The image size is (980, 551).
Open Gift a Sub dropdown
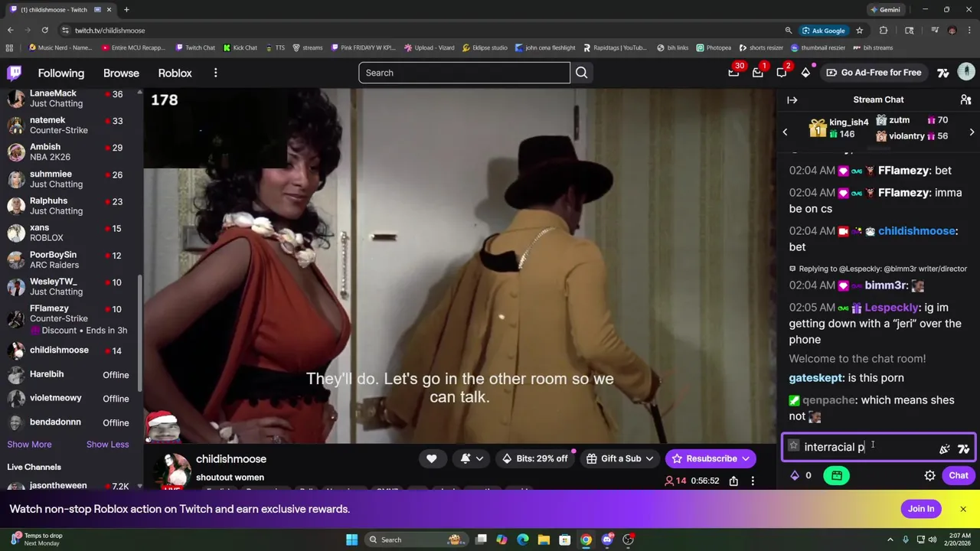621,458
